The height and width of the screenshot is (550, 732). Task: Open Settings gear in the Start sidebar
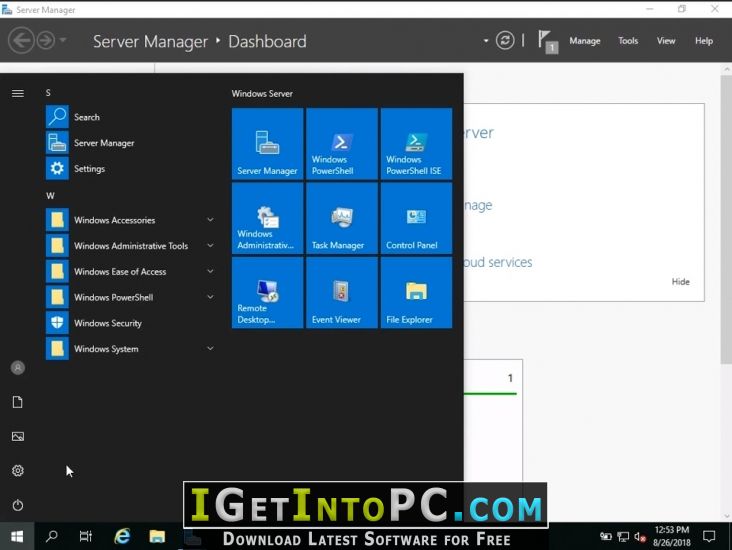18,471
